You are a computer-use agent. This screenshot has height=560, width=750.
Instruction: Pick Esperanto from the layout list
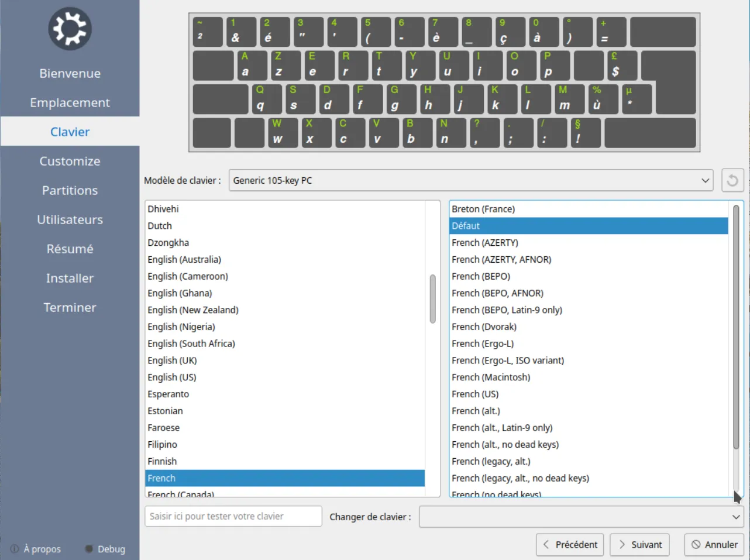(x=168, y=394)
